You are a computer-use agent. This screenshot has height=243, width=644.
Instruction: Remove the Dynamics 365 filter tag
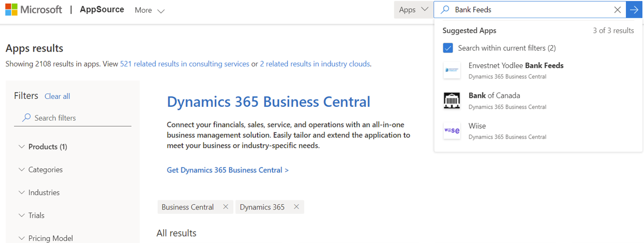pos(296,207)
